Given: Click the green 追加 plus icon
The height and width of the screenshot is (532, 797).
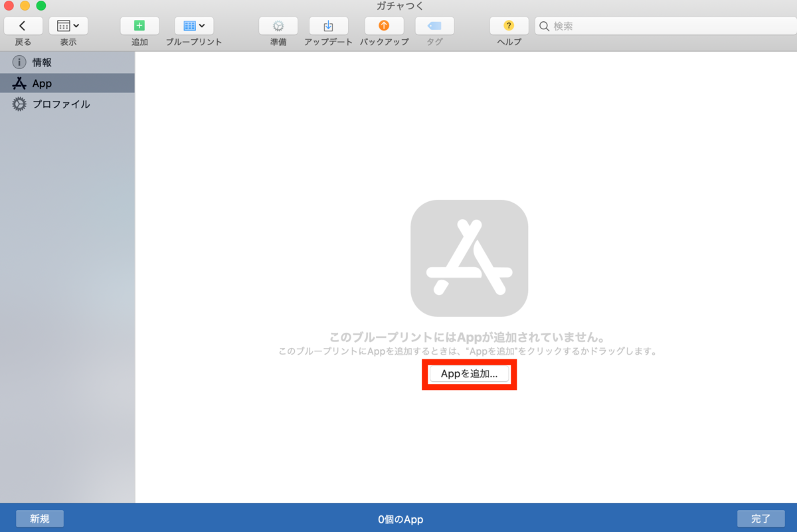Looking at the screenshot, I should tap(139, 26).
